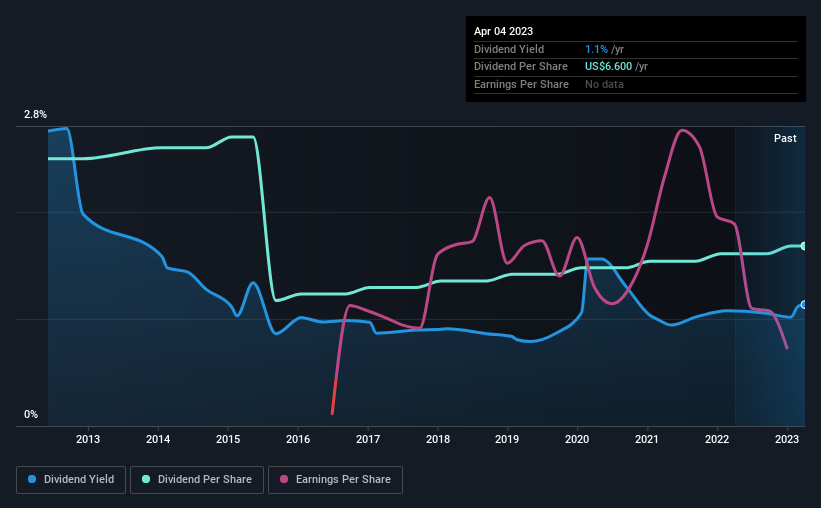Toggle the Dividend Yield legend button
This screenshot has height=508, width=821.
(71, 480)
